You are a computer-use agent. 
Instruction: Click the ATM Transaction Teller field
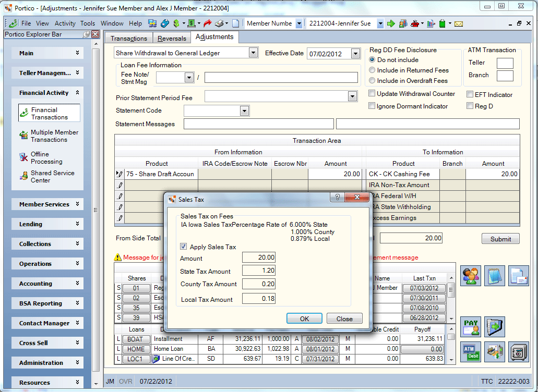(x=505, y=63)
